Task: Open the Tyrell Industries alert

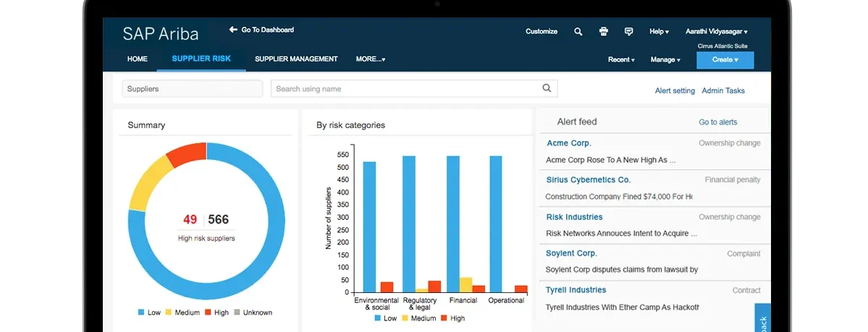Action: (576, 290)
